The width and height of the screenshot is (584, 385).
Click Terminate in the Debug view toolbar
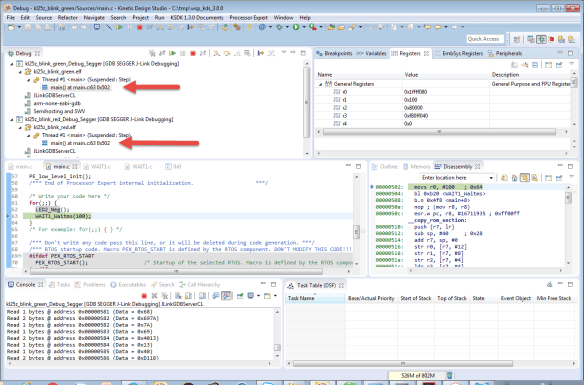(193, 54)
